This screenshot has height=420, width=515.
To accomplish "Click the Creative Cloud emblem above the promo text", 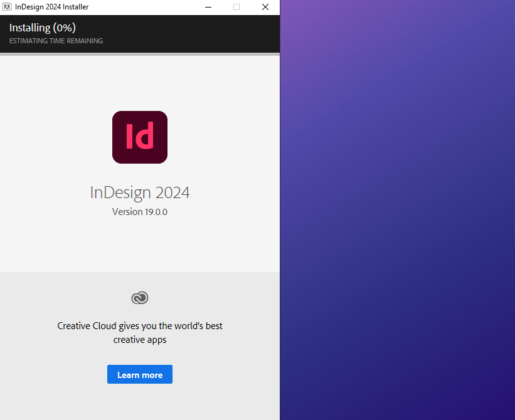I will coord(139,298).
